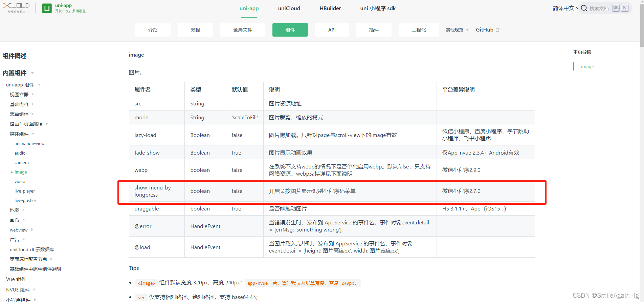Viewport: 644px width, 302px height.
Task: Open live-pusher in the sidebar
Action: coord(25,200)
